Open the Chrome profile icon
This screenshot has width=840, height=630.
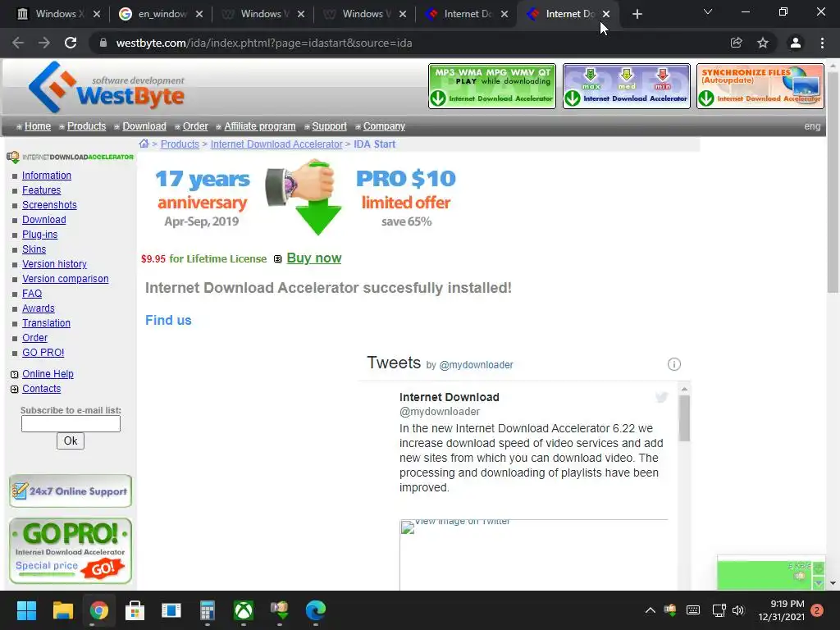tap(796, 43)
